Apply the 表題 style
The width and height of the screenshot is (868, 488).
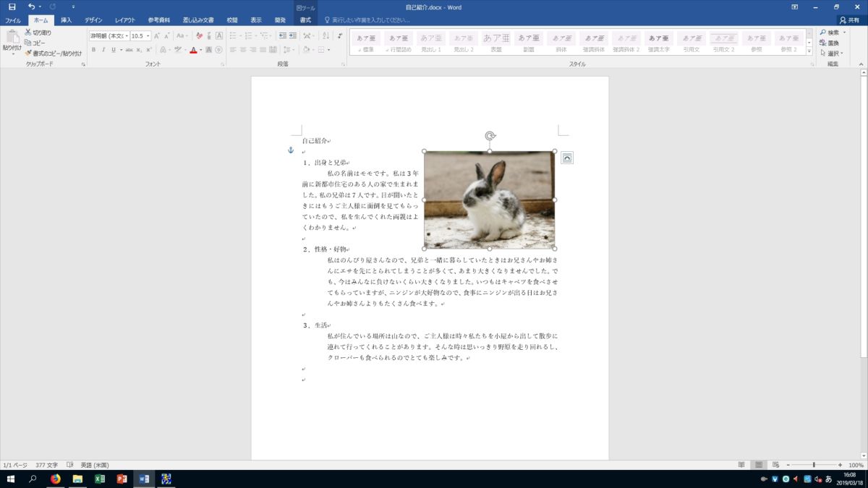click(496, 41)
